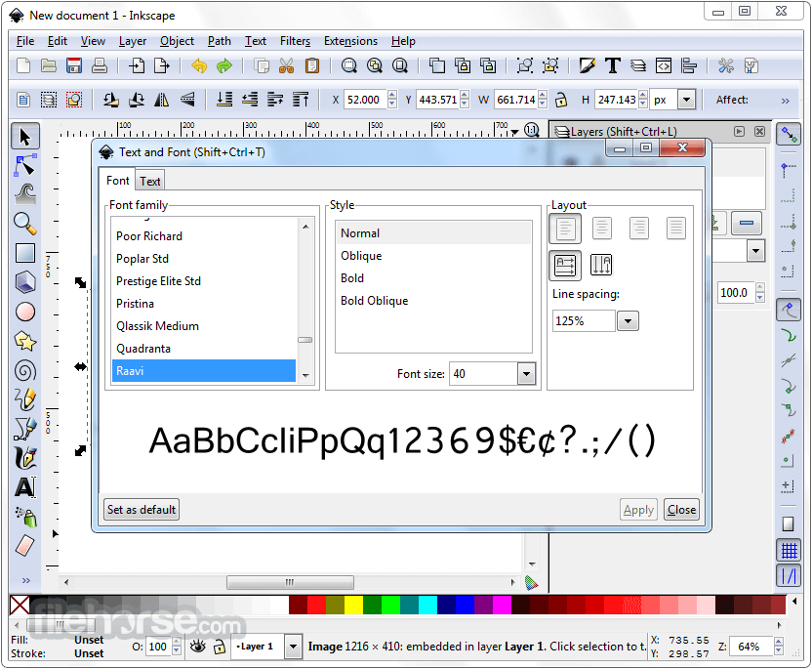Expand the toolbox overflow chevron
Image resolution: width=812 pixels, height=669 pixels.
point(26,580)
